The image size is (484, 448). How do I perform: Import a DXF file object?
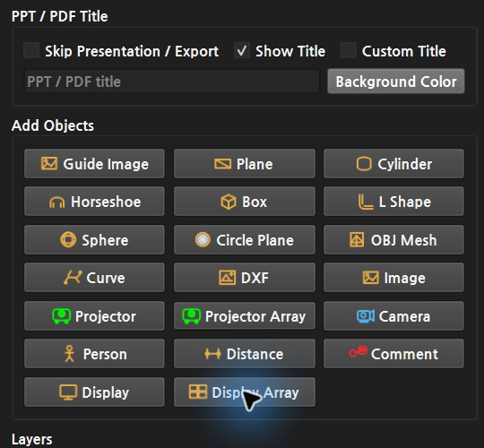click(x=245, y=278)
